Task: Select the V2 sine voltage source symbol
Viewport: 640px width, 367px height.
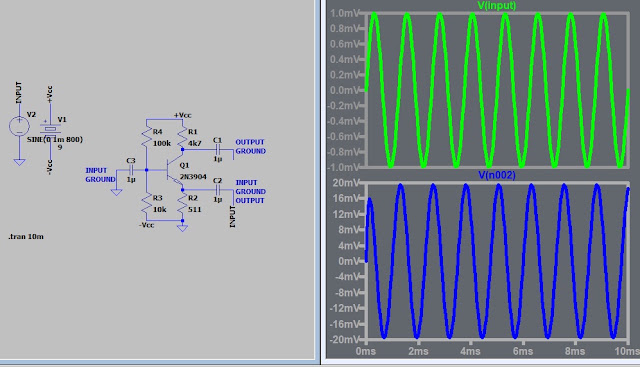Action: pos(19,126)
